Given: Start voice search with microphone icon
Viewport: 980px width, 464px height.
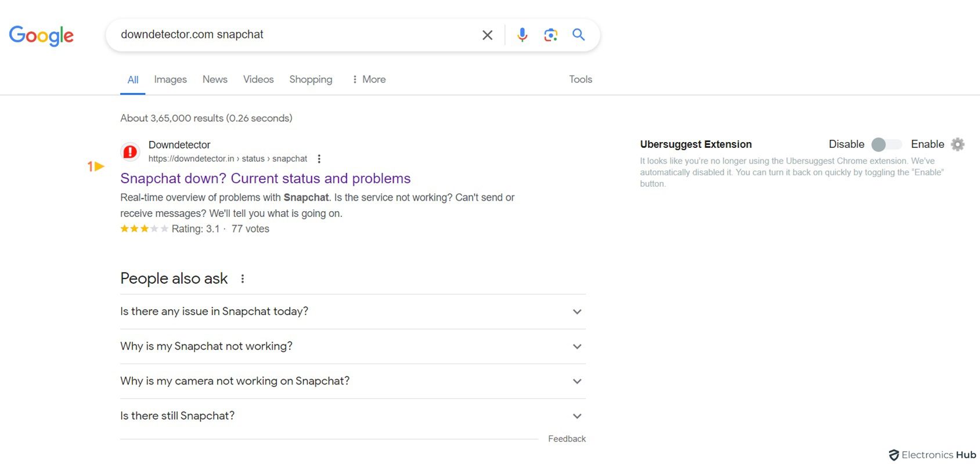Looking at the screenshot, I should 523,35.
